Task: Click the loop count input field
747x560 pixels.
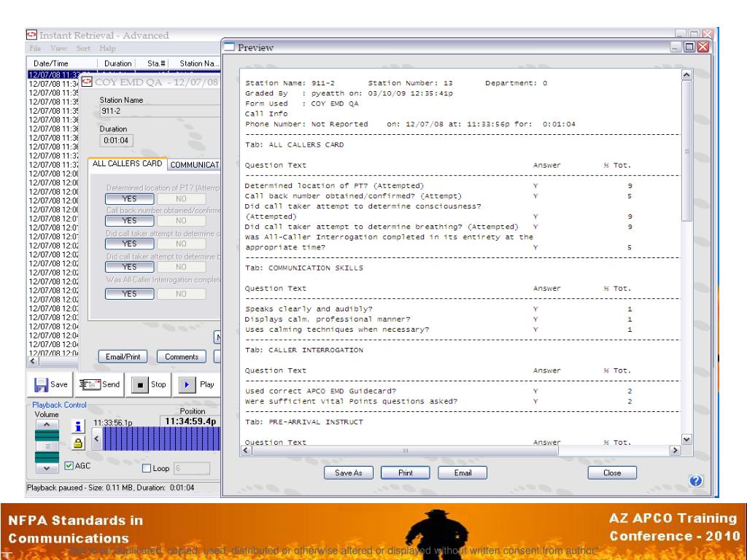Action: click(x=192, y=469)
